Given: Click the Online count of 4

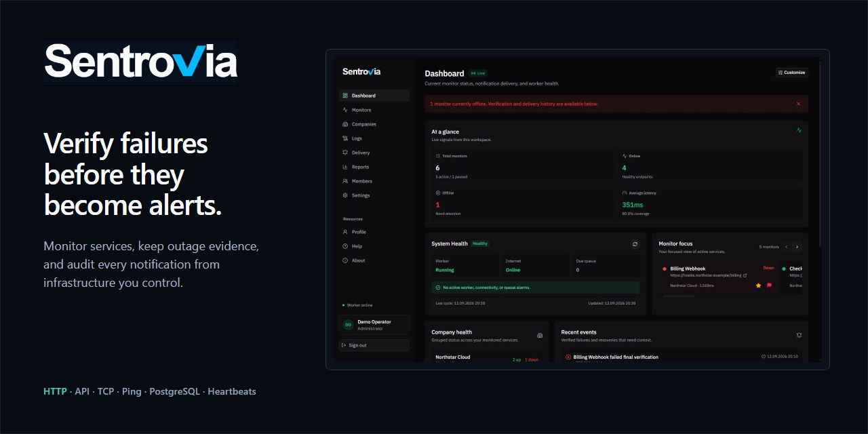Looking at the screenshot, I should tap(624, 167).
